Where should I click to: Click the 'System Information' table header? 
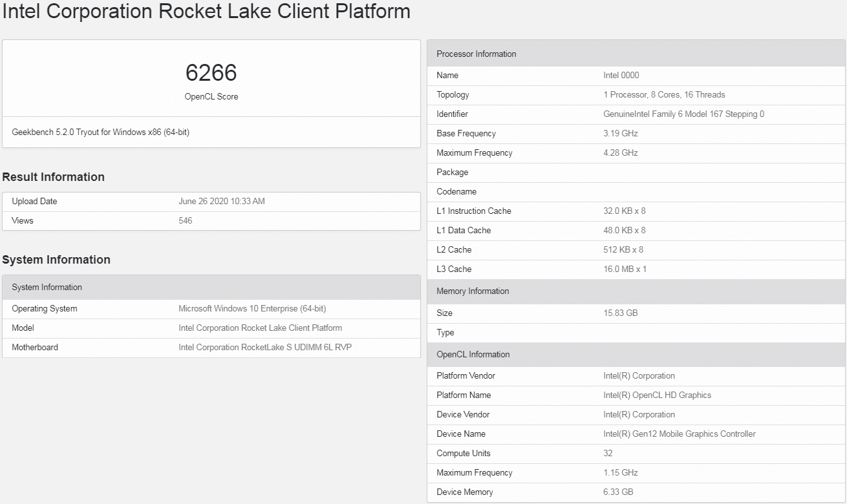[211, 288]
